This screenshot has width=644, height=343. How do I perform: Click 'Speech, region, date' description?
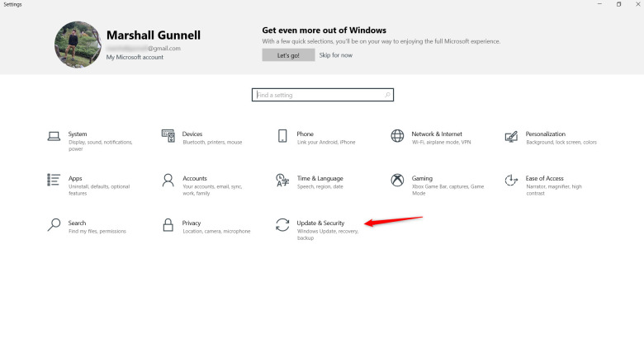320,186
